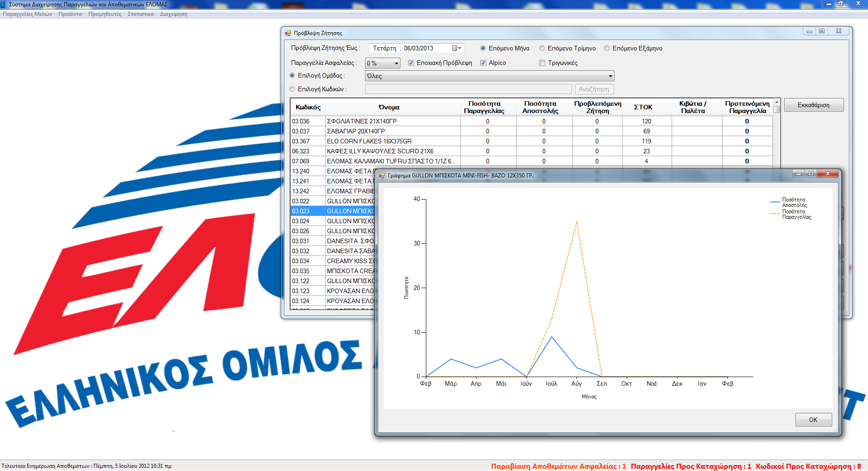Click the Εκκαθάριση button
The width and height of the screenshot is (868, 471).
pyautogui.click(x=814, y=105)
